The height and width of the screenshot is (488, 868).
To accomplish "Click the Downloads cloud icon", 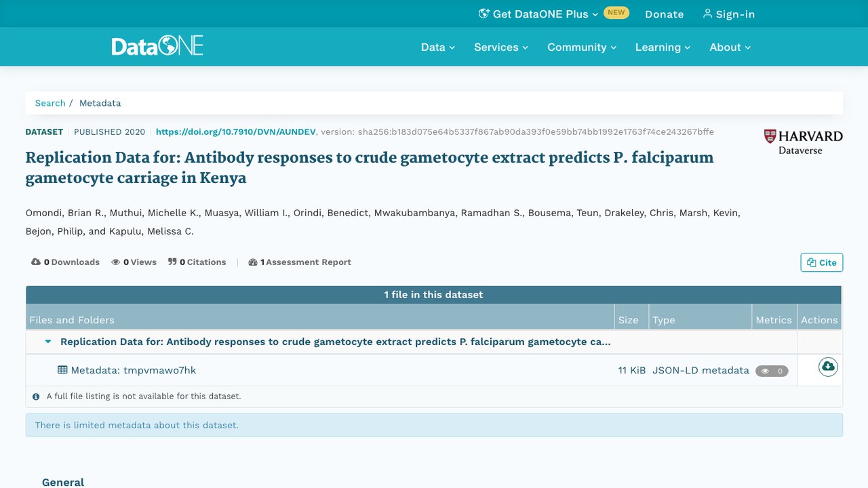I will 36,262.
